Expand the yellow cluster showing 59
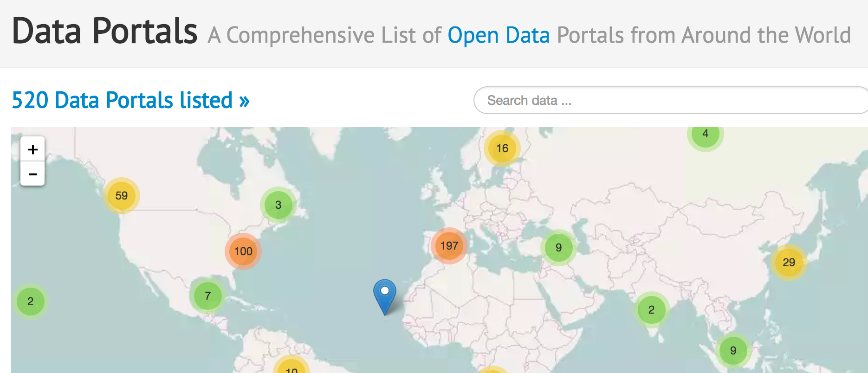868x373 pixels. [x=122, y=196]
